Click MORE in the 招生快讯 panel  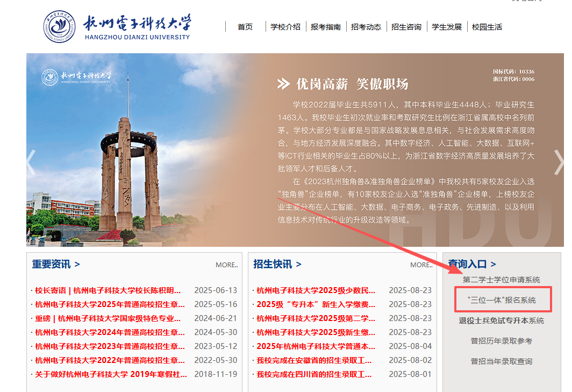point(421,265)
